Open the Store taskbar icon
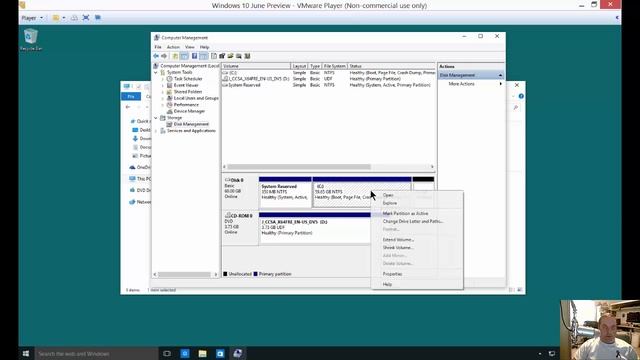 [x=220, y=353]
